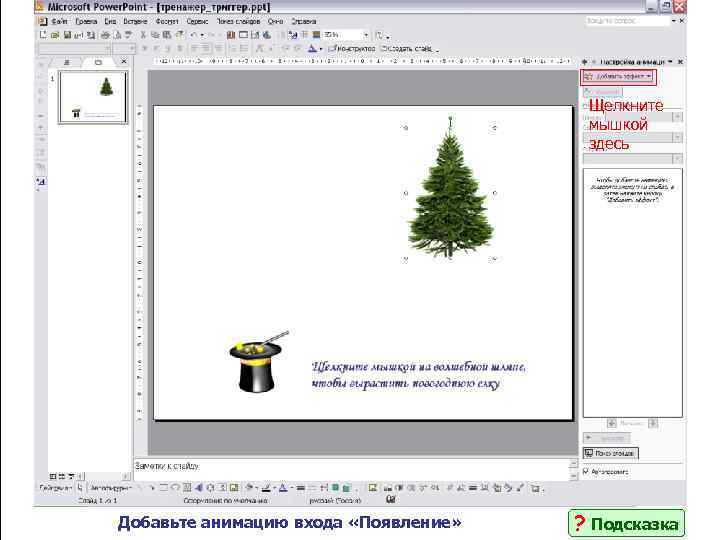Open the font name dropdown
Image resolution: width=720 pixels, height=540 pixels.
[x=107, y=48]
